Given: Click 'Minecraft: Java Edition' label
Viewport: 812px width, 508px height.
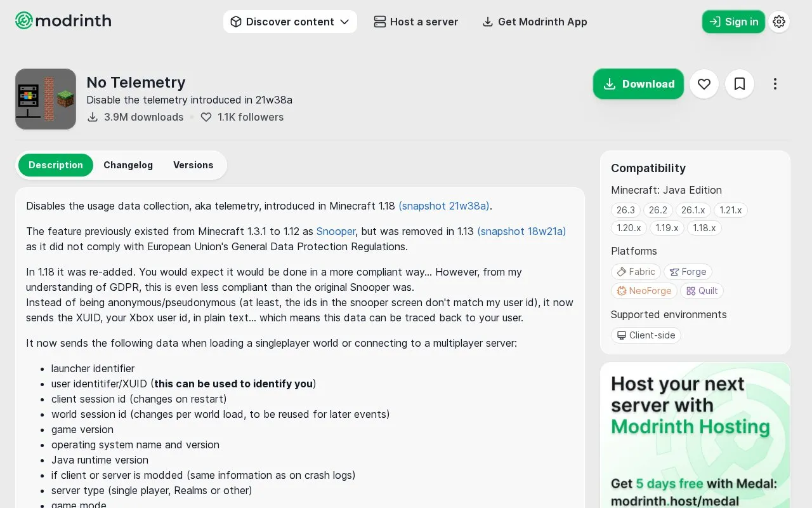Looking at the screenshot, I should click(x=666, y=190).
